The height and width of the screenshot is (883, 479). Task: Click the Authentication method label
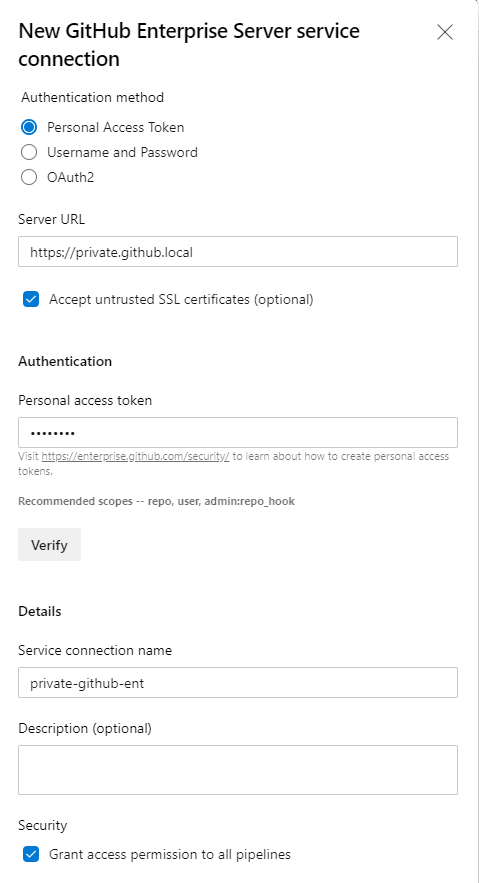point(92,97)
